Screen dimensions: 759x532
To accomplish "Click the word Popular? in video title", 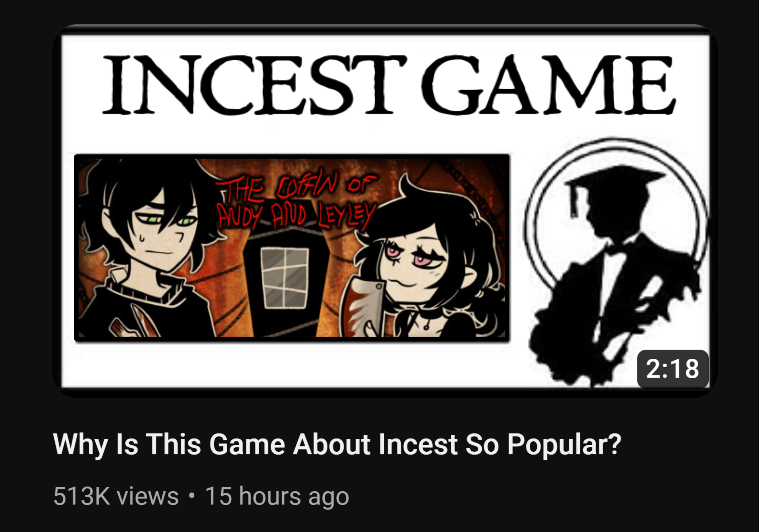I will pos(564,444).
